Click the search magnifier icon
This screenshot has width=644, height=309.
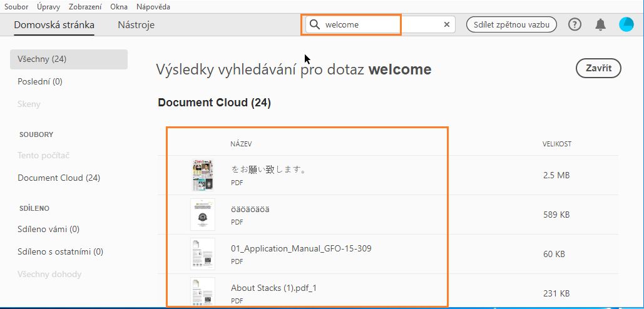point(315,24)
